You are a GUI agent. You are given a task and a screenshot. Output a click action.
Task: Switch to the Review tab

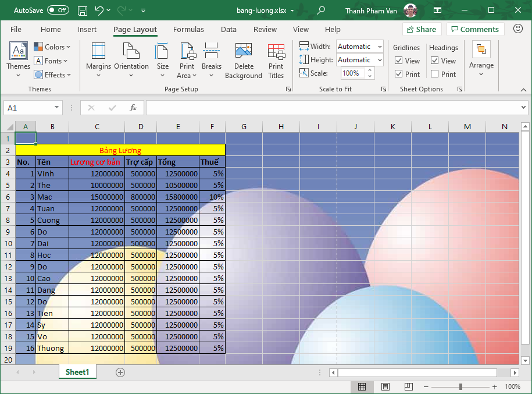click(x=265, y=30)
